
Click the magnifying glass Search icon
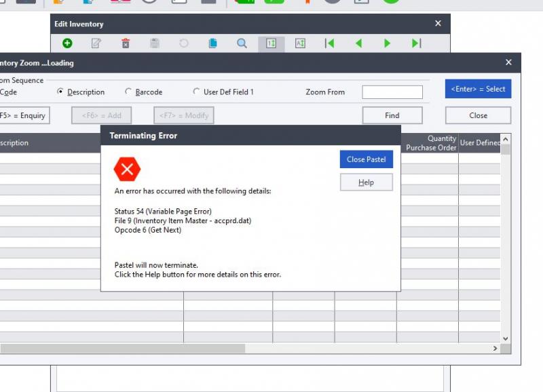coord(242,43)
